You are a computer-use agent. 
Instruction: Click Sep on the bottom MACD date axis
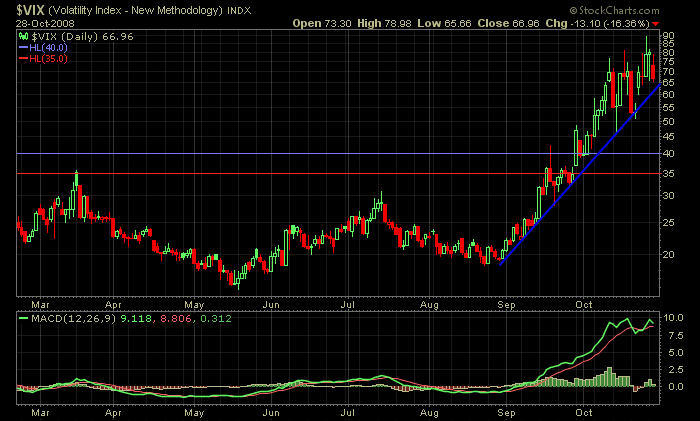point(506,413)
